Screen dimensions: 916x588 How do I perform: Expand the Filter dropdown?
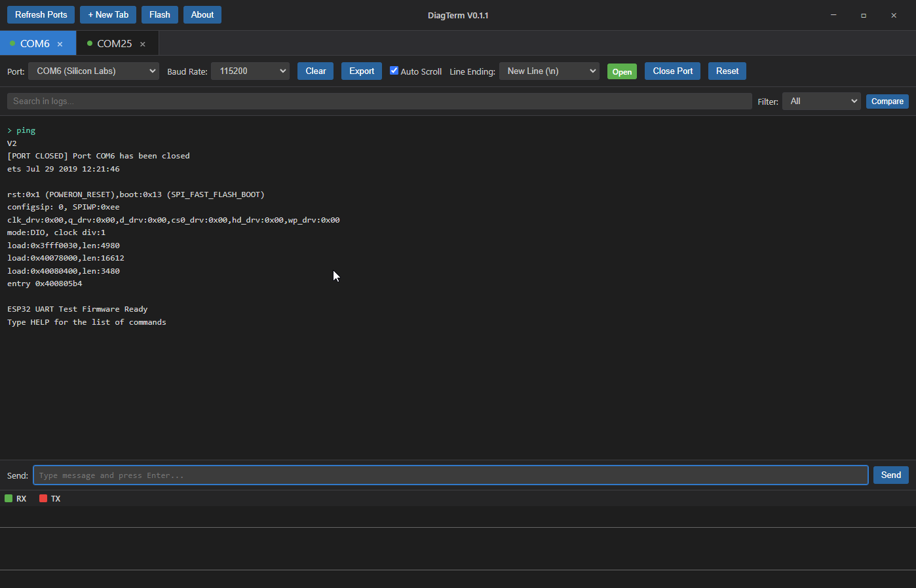coord(821,101)
